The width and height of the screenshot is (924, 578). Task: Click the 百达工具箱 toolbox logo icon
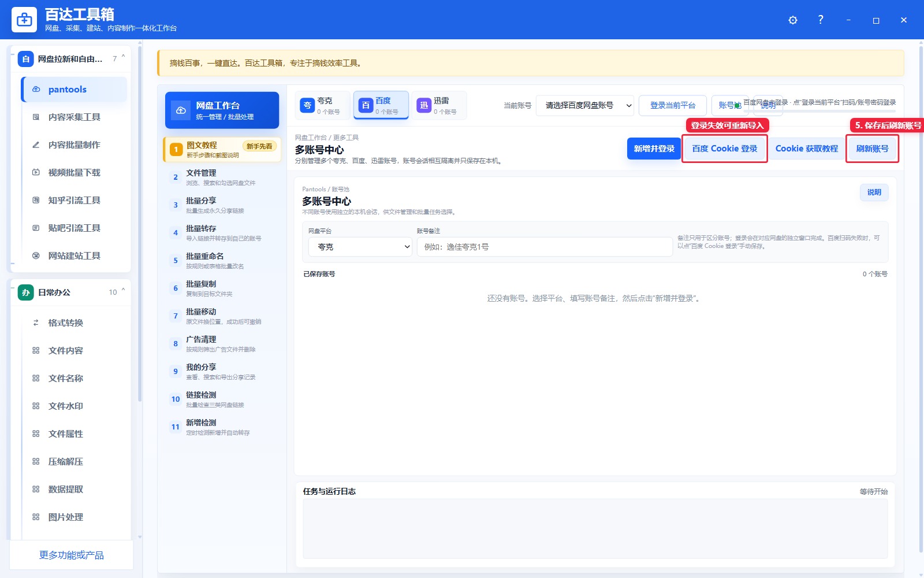click(x=24, y=20)
